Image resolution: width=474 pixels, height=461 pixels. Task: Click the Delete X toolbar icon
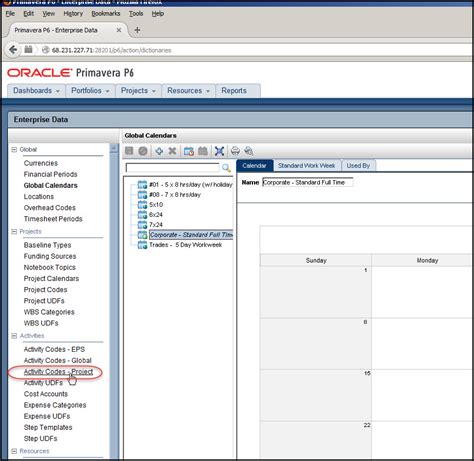(172, 151)
